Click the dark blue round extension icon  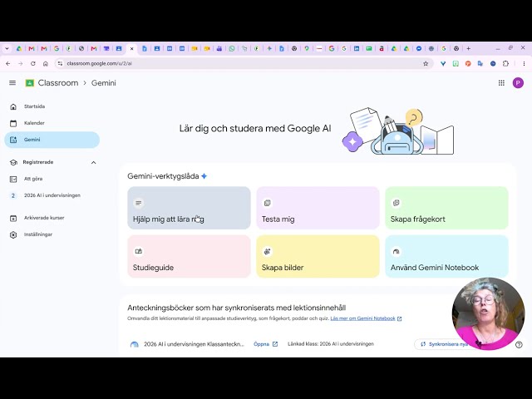[x=493, y=63]
